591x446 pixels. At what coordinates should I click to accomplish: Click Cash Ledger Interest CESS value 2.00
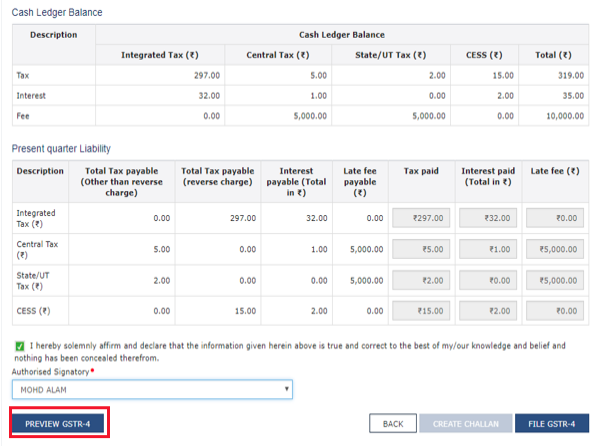tap(505, 96)
